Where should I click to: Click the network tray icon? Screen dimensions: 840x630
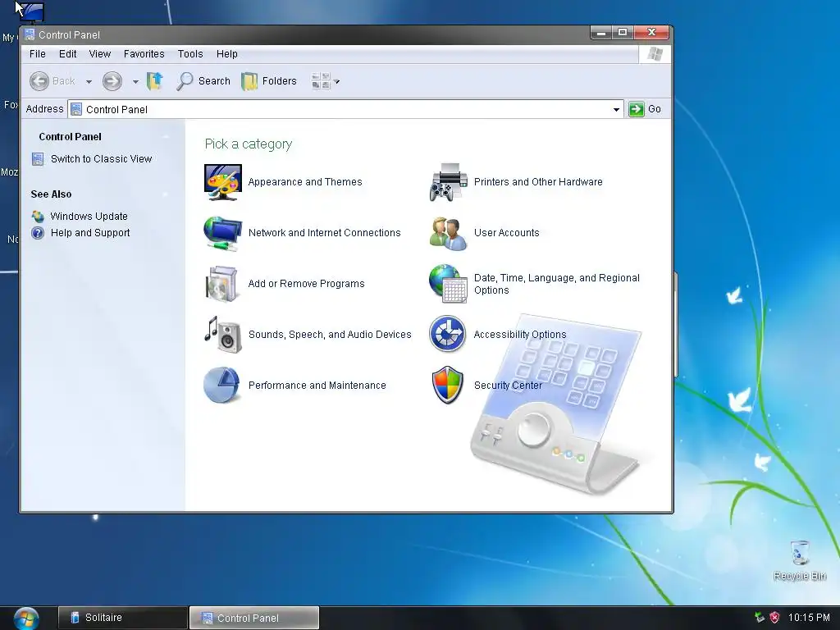click(759, 618)
